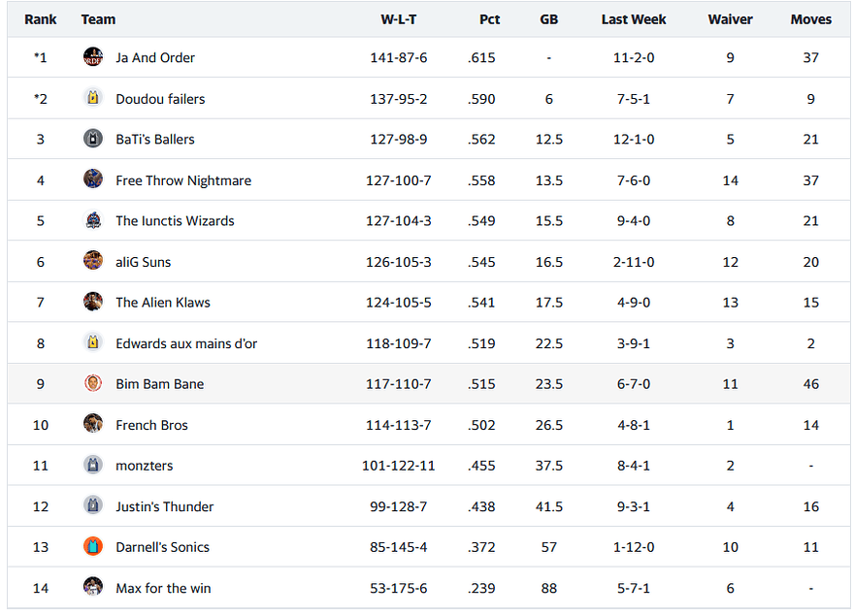Sort table by Waiver column header
This screenshot has width=854, height=616.
click(x=730, y=19)
